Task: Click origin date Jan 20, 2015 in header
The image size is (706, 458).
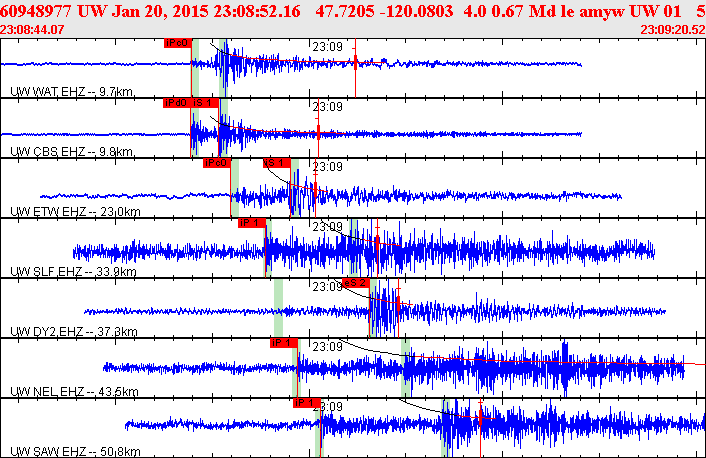Action: [161, 11]
